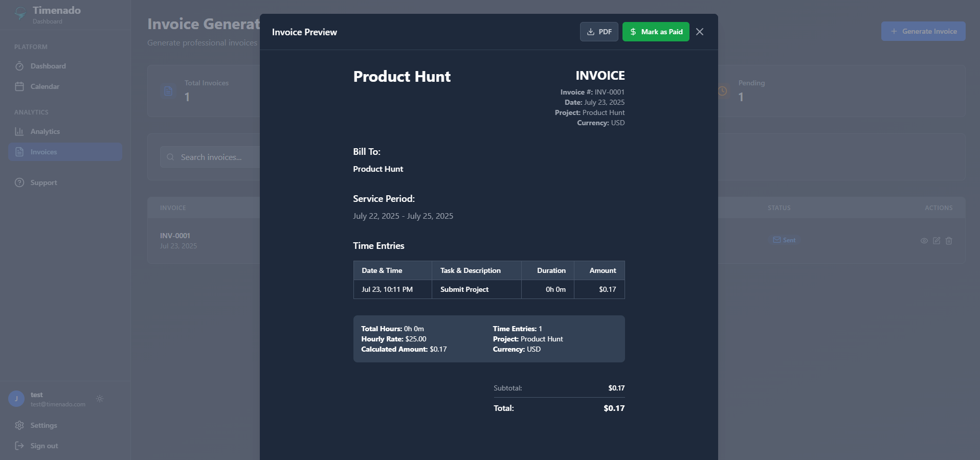
Task: Click the dollar sign icon
Action: 633,32
